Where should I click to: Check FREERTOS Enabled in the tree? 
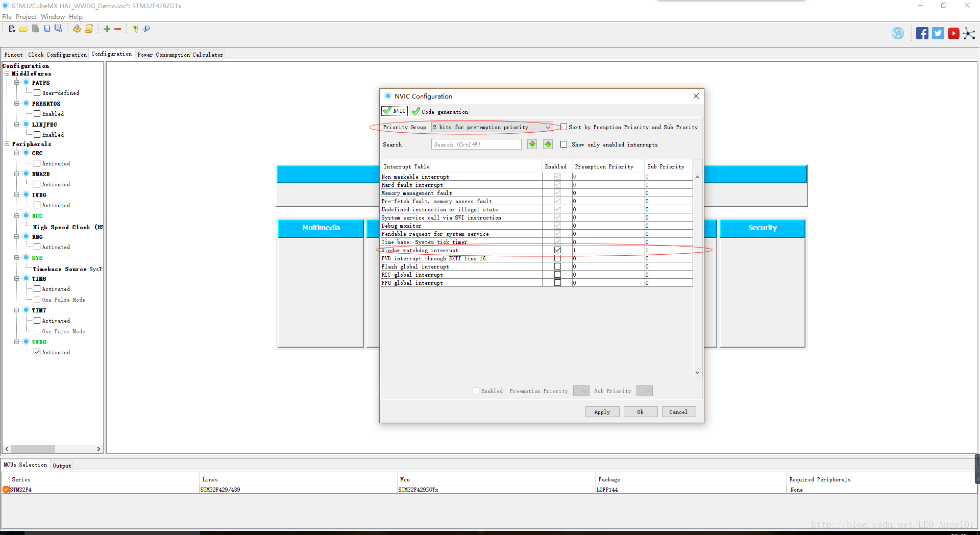[37, 114]
